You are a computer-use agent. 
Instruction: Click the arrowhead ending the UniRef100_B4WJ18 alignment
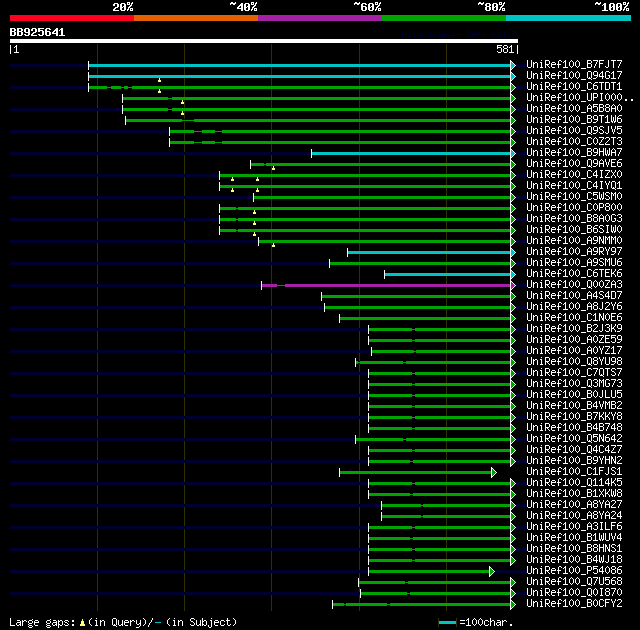pos(513,561)
